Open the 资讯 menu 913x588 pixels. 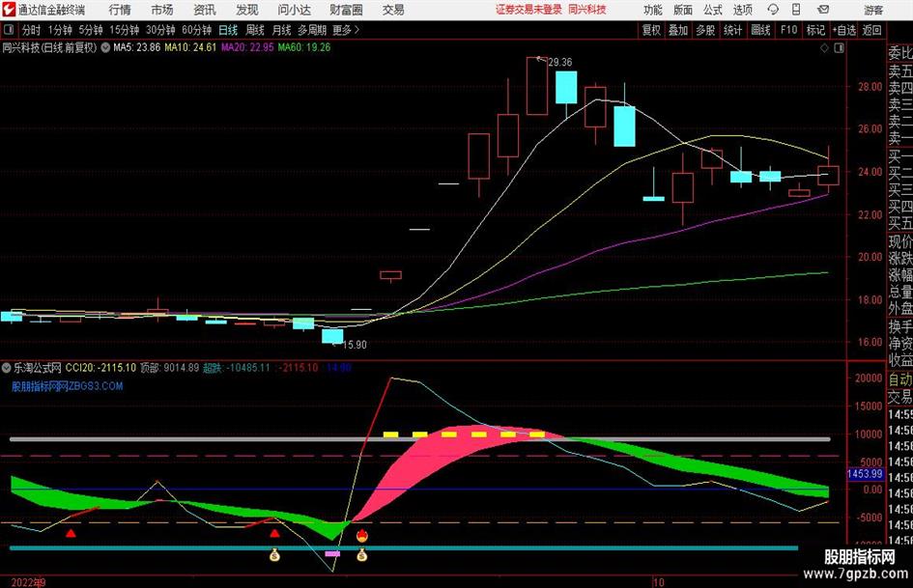[205, 10]
